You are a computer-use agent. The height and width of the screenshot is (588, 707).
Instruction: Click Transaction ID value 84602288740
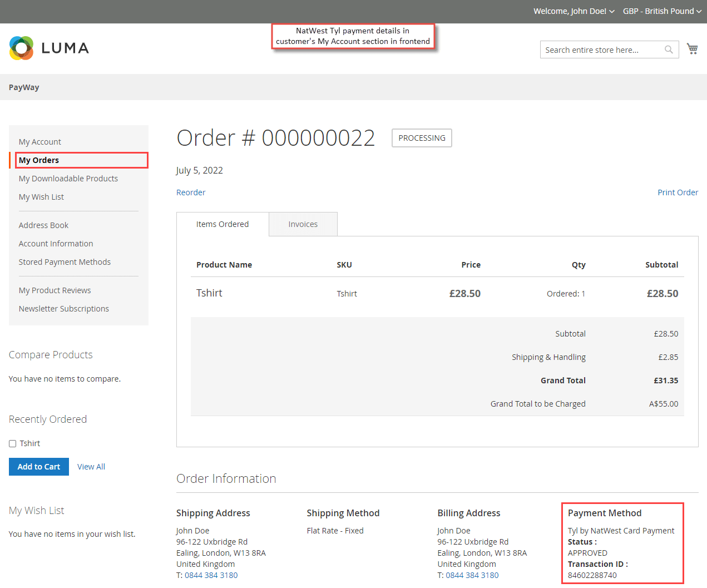tap(592, 575)
